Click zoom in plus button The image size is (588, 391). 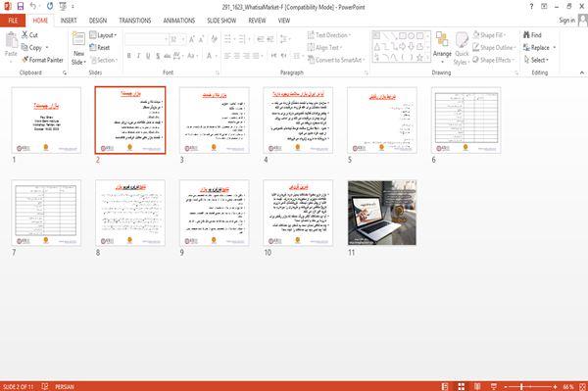pyautogui.click(x=555, y=386)
